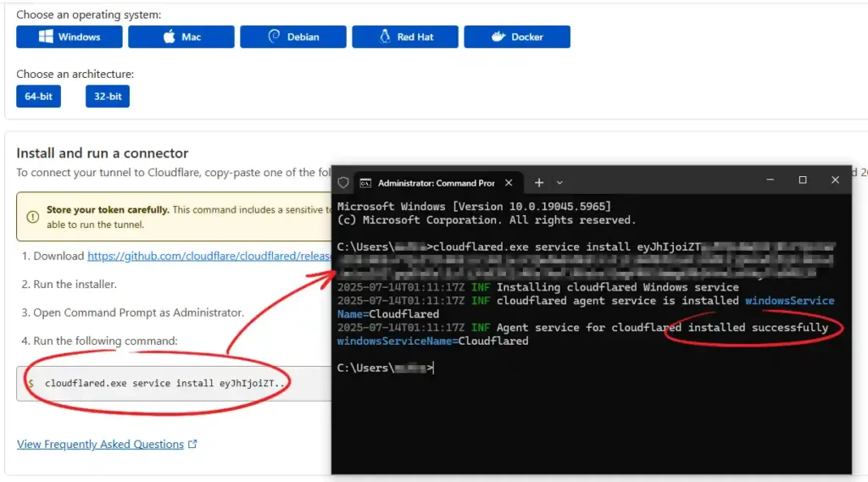Click the Apple logo icon in Mac button
868x482 pixels.
point(169,36)
